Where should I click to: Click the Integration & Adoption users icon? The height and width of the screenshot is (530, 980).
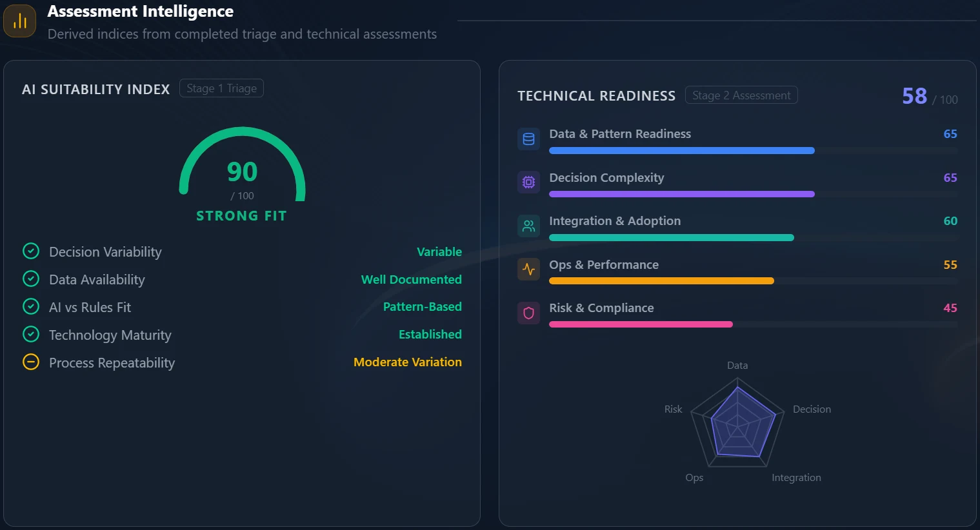528,226
